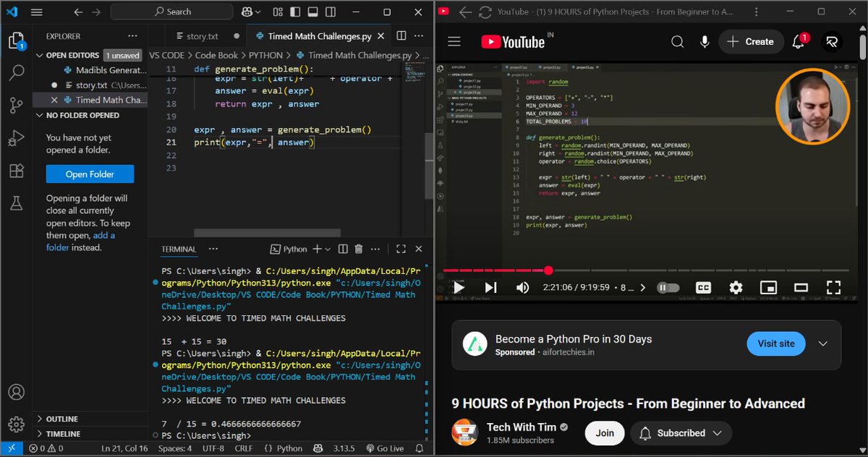Image resolution: width=868 pixels, height=457 pixels.
Task: Expand the Copilot dropdown arrow in title bar
Action: (257, 12)
